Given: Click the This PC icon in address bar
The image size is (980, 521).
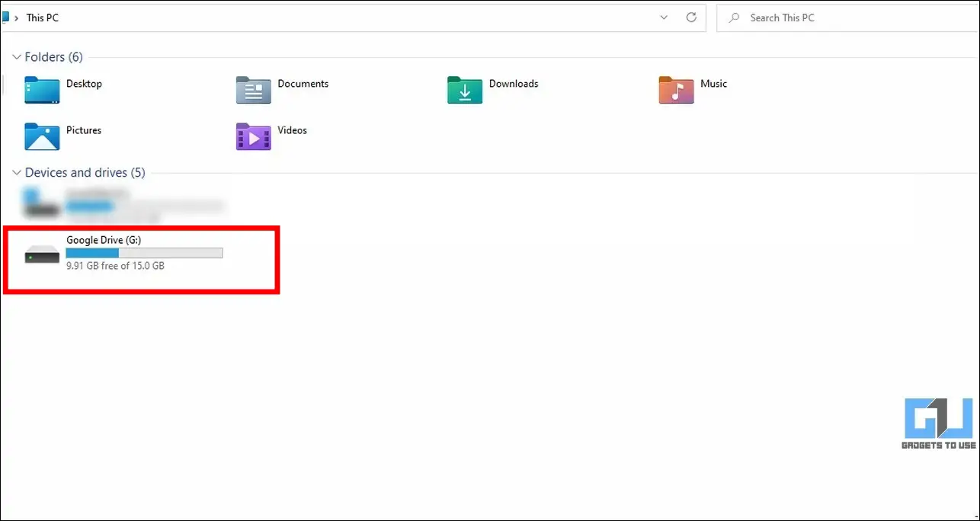Looking at the screenshot, I should [x=5, y=17].
